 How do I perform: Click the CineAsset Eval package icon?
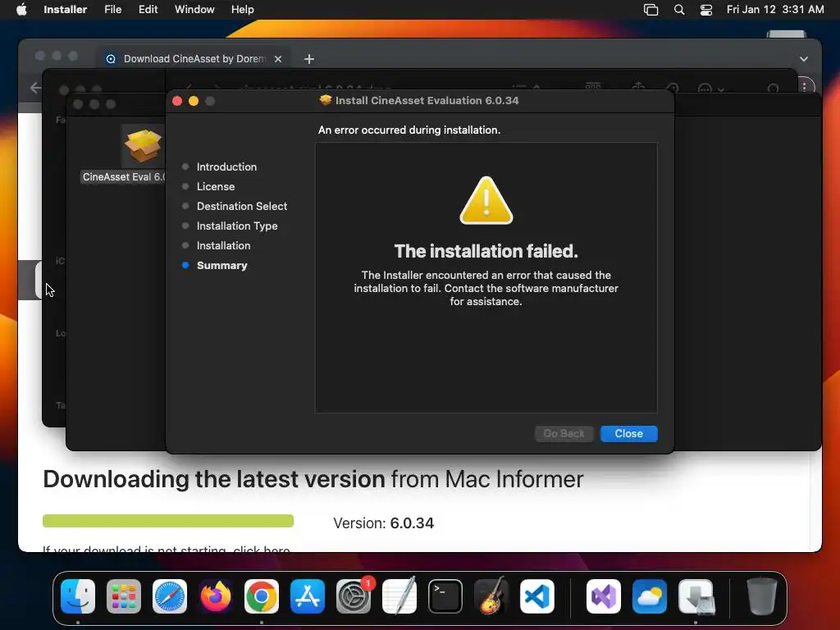(x=143, y=145)
